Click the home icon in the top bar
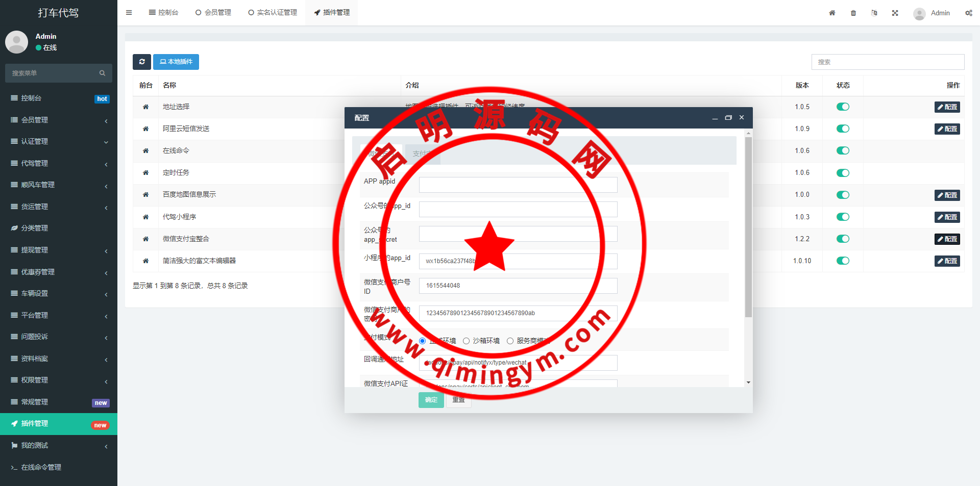980x486 pixels. [x=832, y=13]
